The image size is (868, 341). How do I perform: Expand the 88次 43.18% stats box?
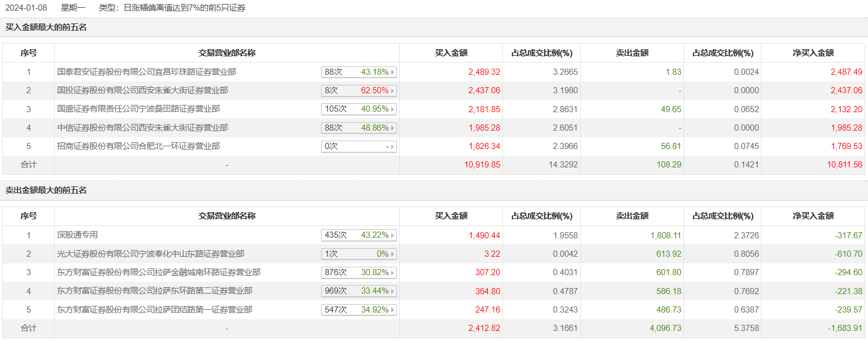[x=358, y=72]
